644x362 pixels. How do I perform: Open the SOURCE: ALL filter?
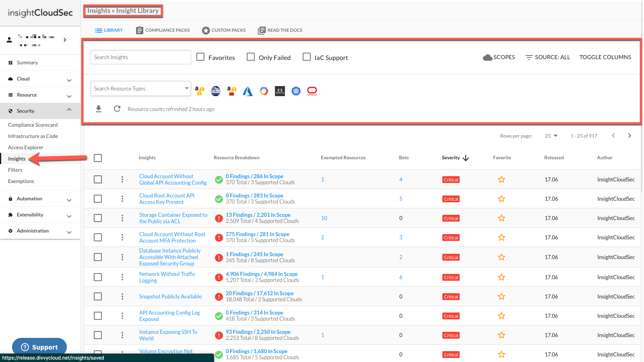[x=548, y=57]
